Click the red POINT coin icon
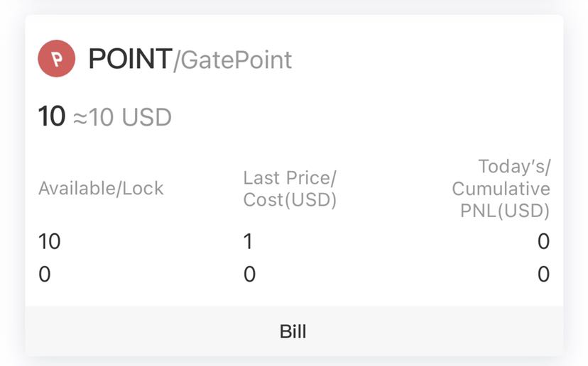The height and width of the screenshot is (366, 588). coord(57,58)
